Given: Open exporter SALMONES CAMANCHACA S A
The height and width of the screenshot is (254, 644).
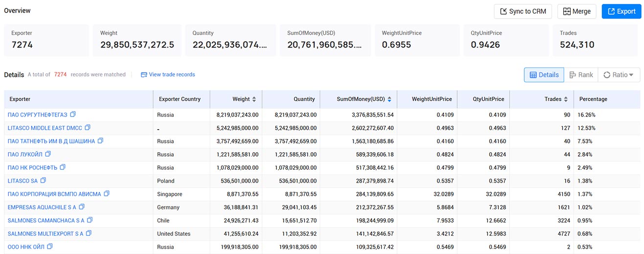Looking at the screenshot, I should [46, 220].
